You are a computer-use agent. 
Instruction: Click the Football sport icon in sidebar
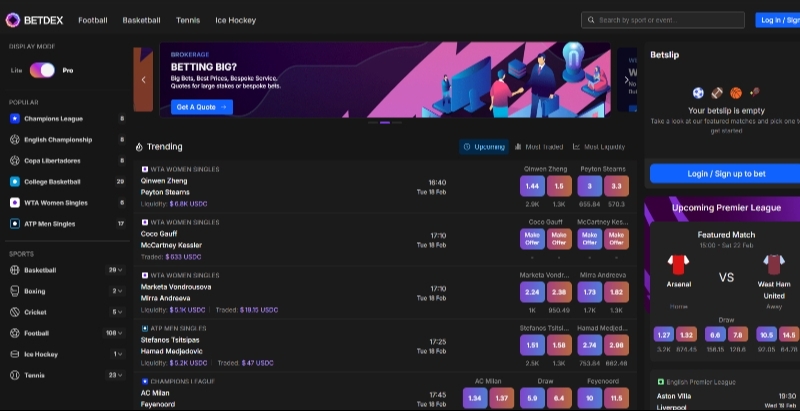point(15,333)
